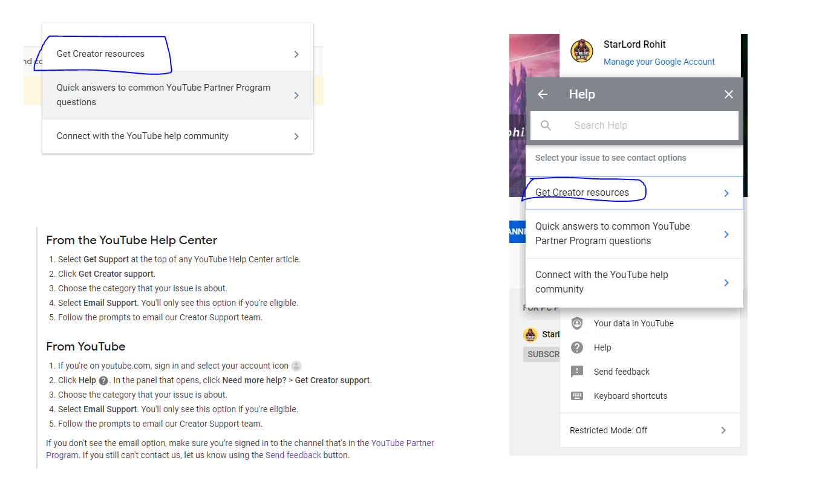Screen dimensions: 822x504
Task: Expand chevron beside Quick answers in Help panel
Action: click(x=726, y=234)
